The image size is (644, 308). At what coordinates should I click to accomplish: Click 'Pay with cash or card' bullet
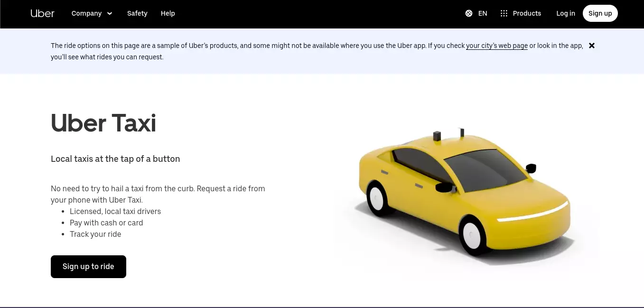[106, 223]
